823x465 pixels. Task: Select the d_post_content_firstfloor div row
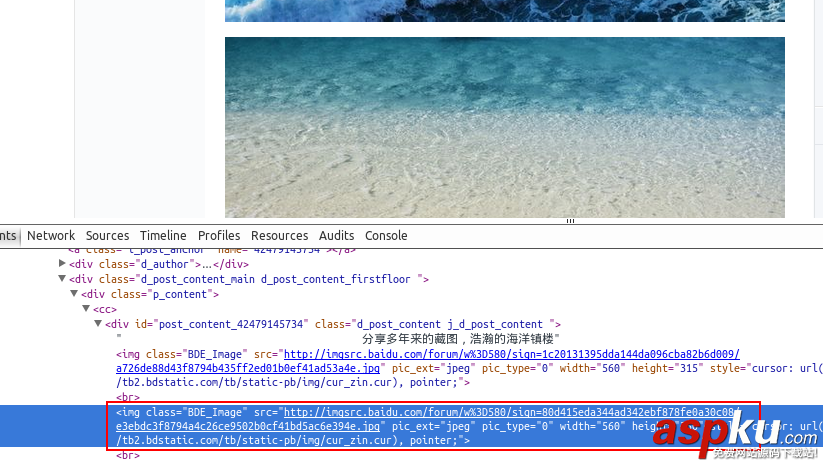pyautogui.click(x=249, y=279)
